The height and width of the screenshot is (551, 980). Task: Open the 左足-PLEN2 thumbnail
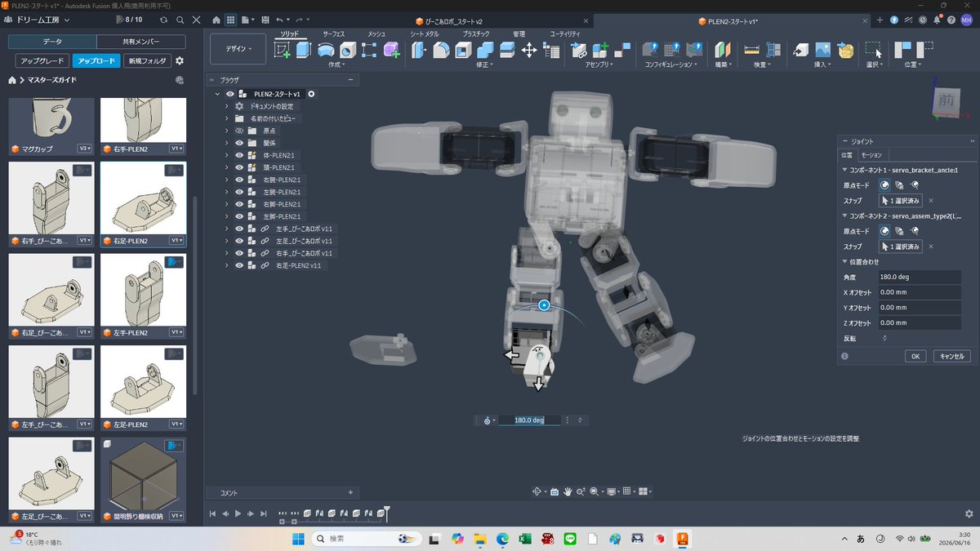(x=143, y=382)
